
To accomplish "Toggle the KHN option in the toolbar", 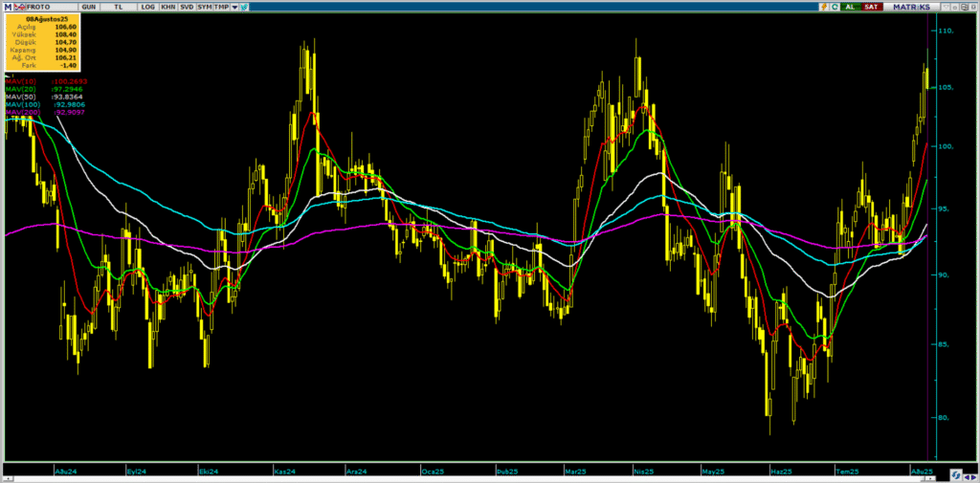I will pos(167,7).
